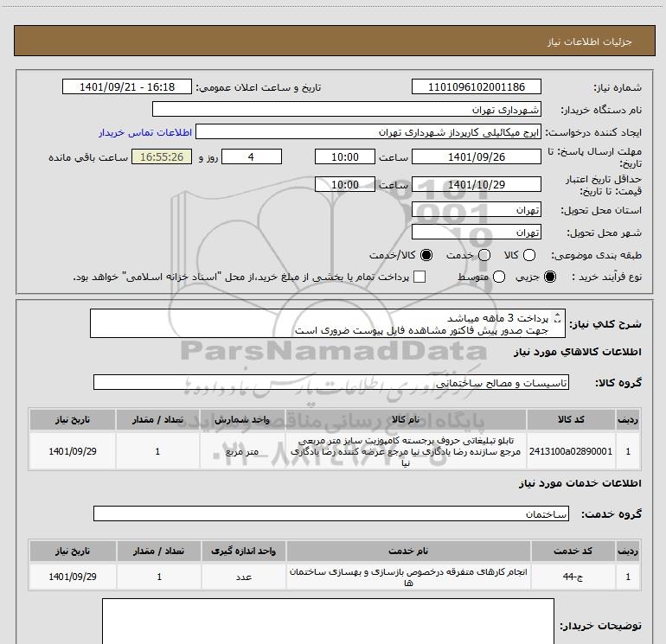The image size is (666, 644).
Task: Click the remaining days field showing 4
Action: pyautogui.click(x=252, y=156)
